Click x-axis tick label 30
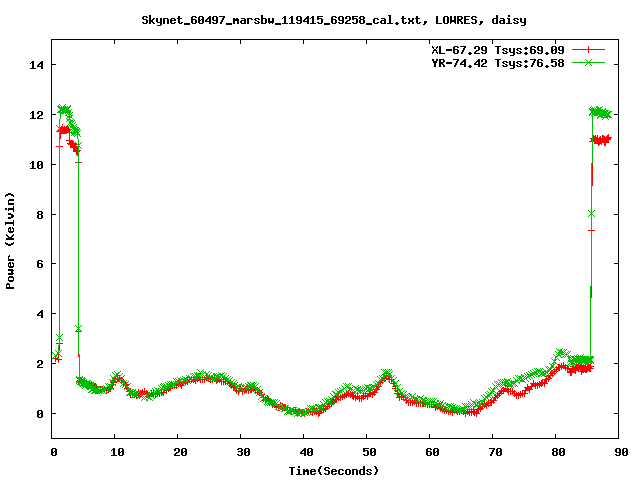 [243, 452]
